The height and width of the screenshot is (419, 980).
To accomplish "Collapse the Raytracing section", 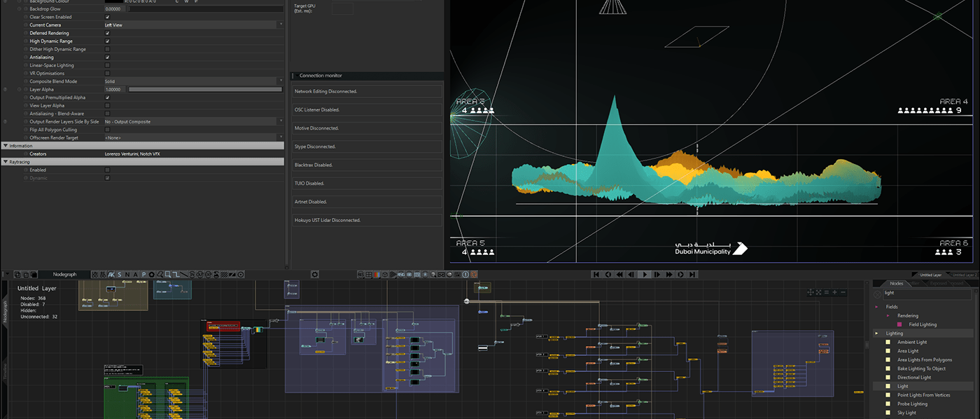I will pyautogui.click(x=6, y=161).
